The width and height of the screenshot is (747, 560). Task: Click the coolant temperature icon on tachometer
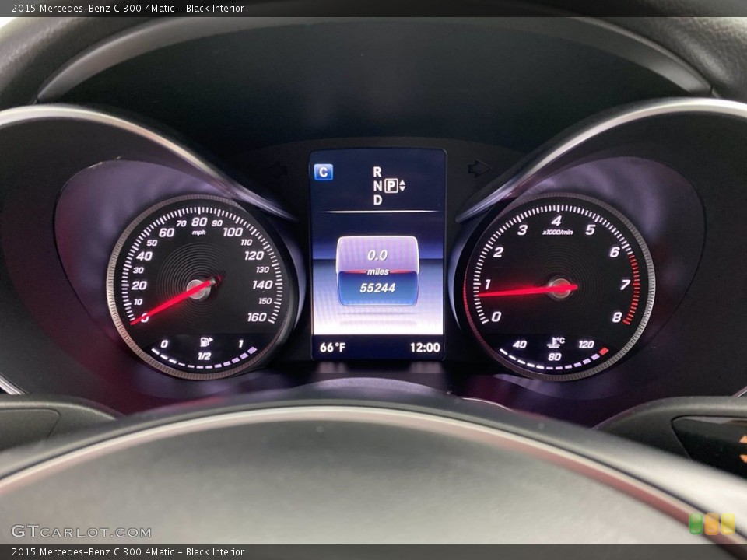[556, 342]
